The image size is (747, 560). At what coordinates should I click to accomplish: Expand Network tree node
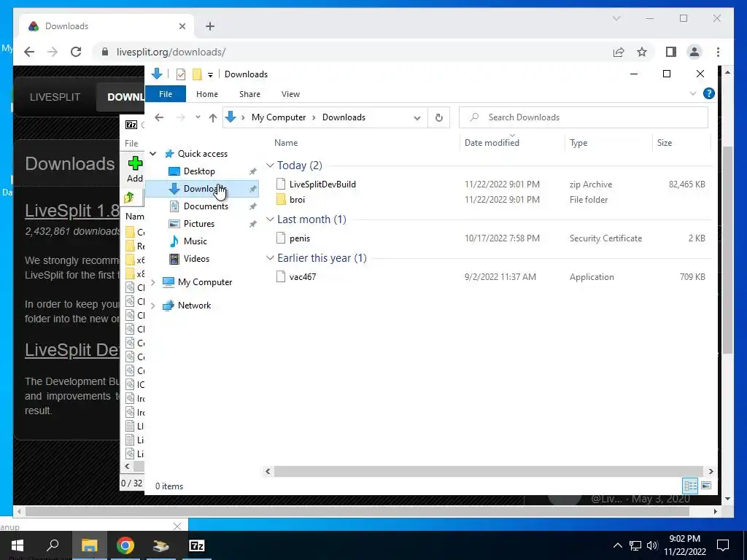153,306
